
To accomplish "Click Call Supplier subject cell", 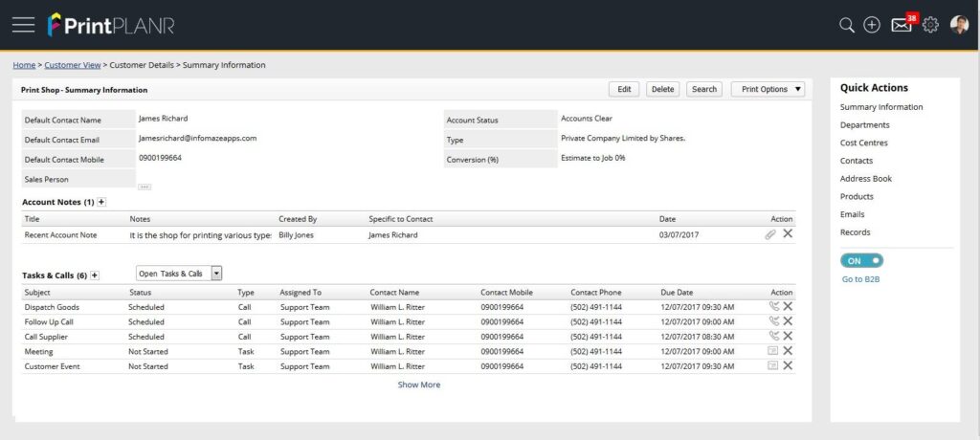I will tap(46, 337).
